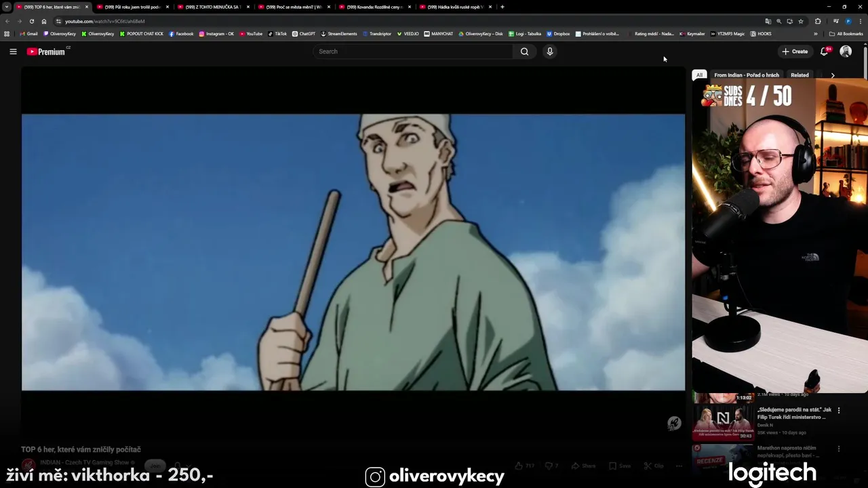This screenshot has width=868, height=488.
Task: Select the "All" filter chip
Action: pyautogui.click(x=699, y=75)
